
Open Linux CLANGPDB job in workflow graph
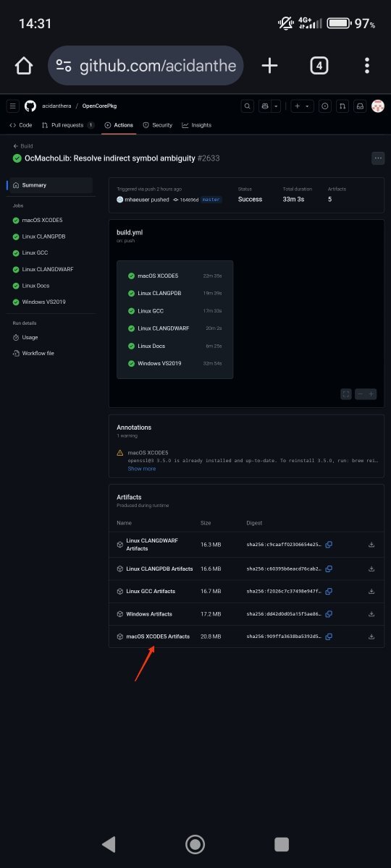click(175, 293)
